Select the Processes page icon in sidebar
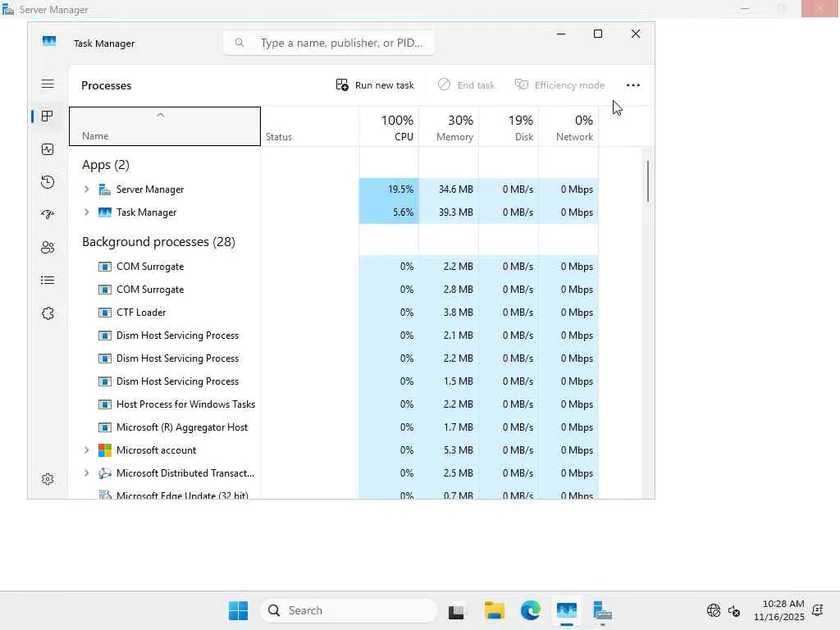840x630 pixels. pos(48,116)
